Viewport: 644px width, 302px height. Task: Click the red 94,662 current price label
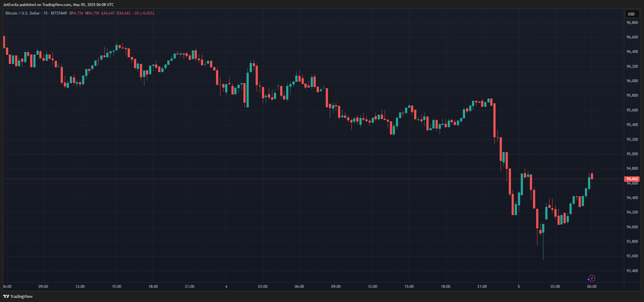pos(632,179)
